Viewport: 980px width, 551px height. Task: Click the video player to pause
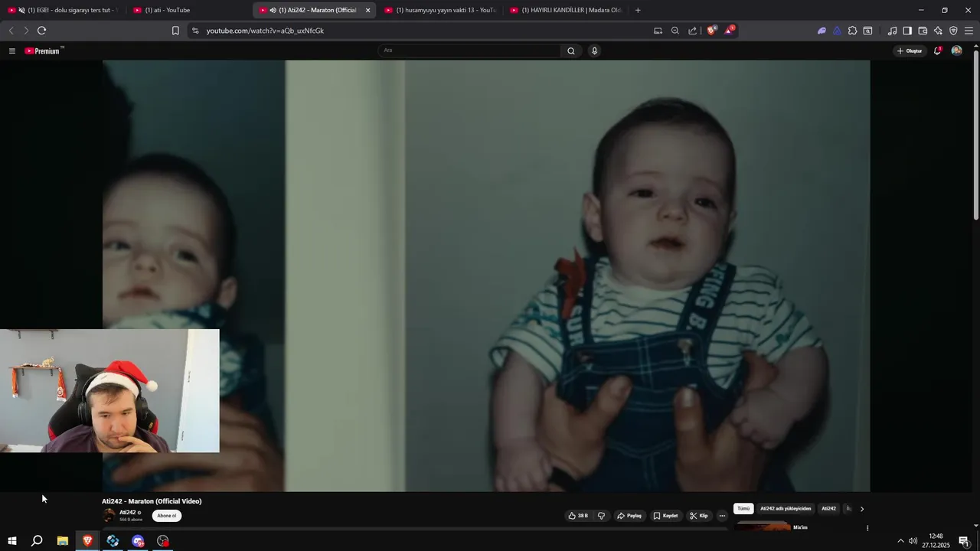pyautogui.click(x=486, y=275)
